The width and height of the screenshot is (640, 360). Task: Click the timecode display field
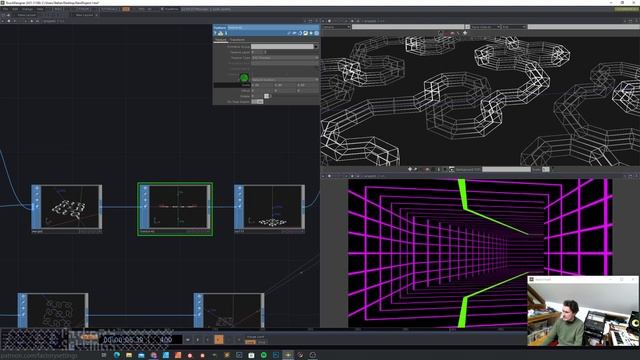tap(124, 340)
